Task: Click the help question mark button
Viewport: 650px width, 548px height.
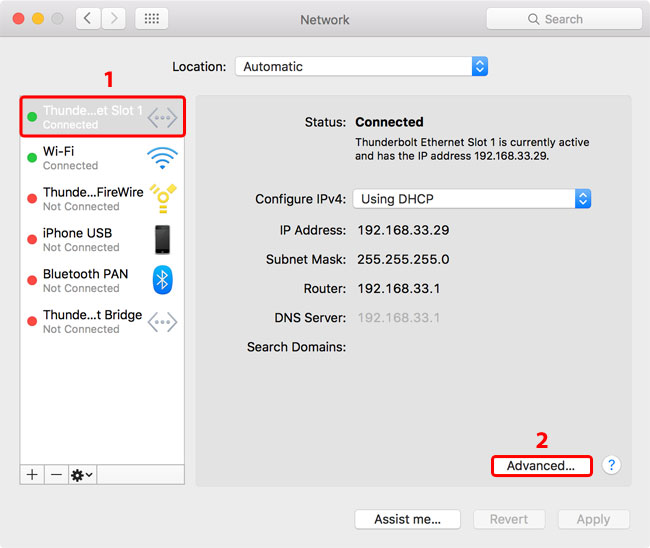Action: coord(612,465)
